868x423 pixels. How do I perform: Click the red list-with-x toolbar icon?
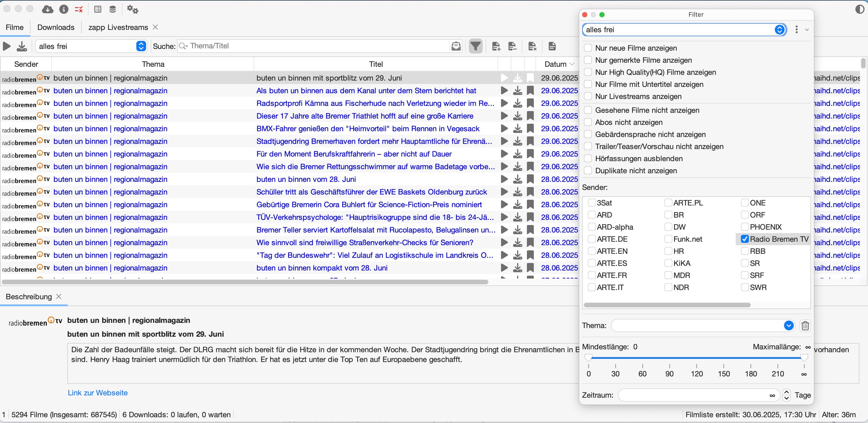(x=79, y=9)
